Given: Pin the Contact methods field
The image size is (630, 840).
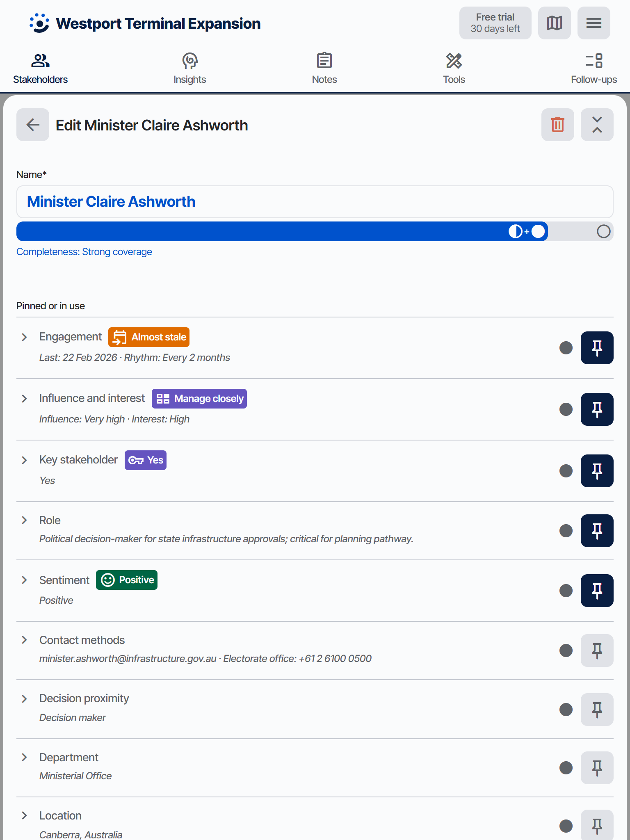Looking at the screenshot, I should coord(597,651).
